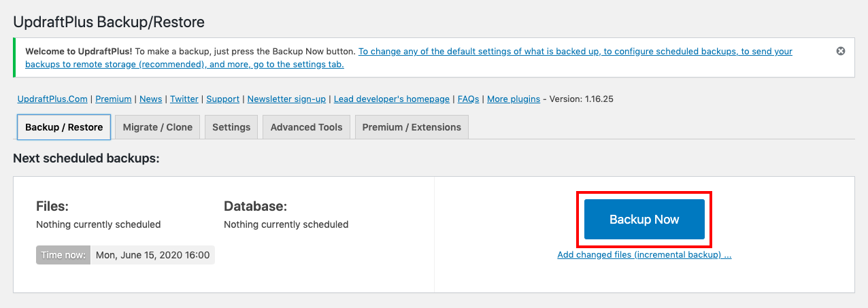Select the Premium / Extensions tab
Image resolution: width=868 pixels, height=308 pixels.
(412, 127)
